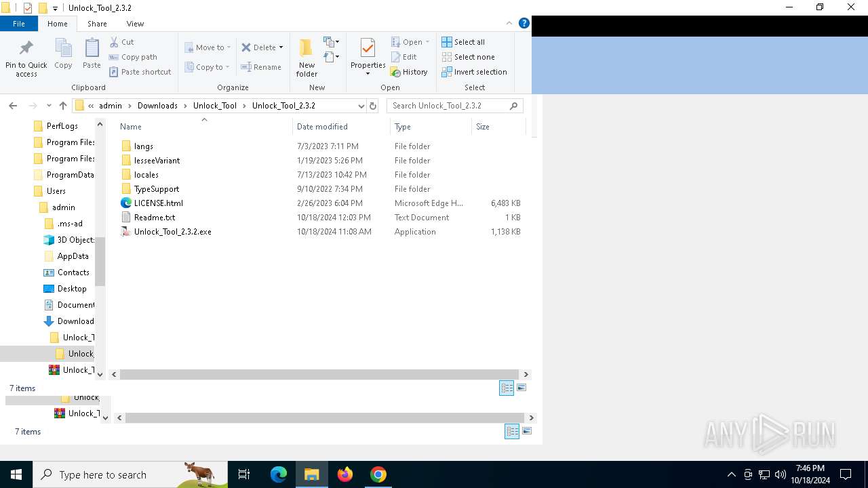Click Paste shortcut
868x488 pixels.
[x=140, y=72]
